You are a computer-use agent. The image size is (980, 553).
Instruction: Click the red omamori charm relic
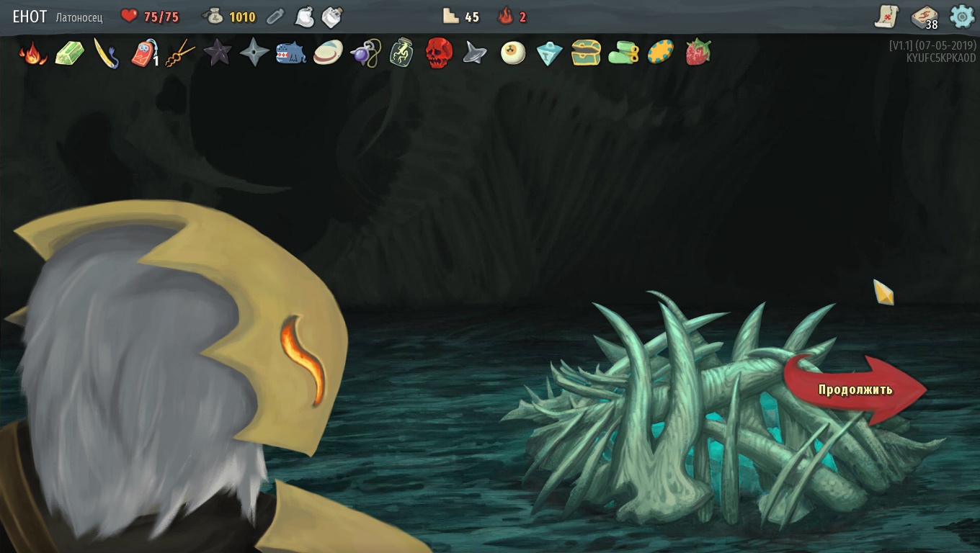[x=145, y=53]
